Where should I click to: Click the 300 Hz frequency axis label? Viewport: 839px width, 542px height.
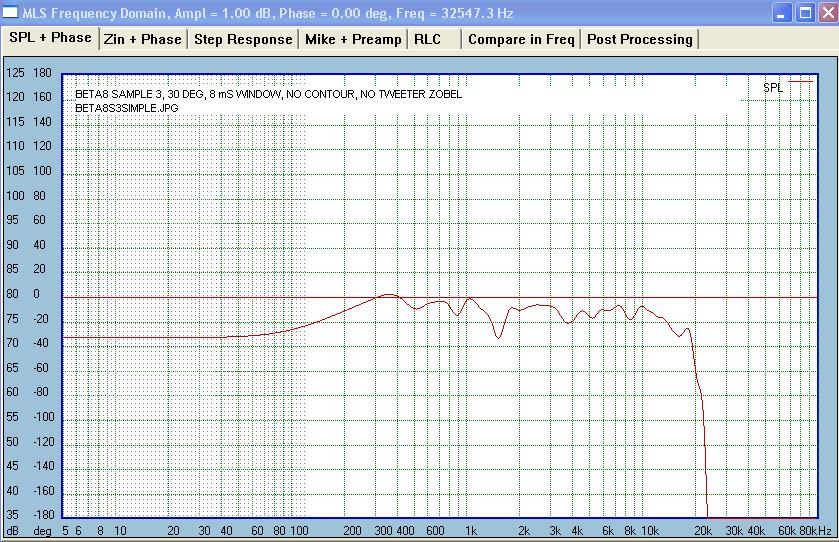click(383, 531)
